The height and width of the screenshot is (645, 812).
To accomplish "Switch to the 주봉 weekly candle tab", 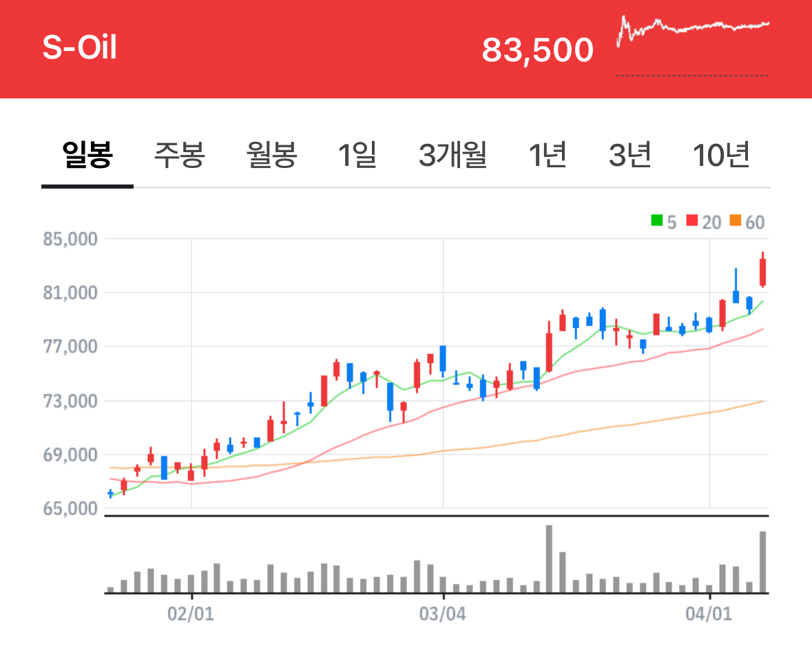I will (179, 154).
